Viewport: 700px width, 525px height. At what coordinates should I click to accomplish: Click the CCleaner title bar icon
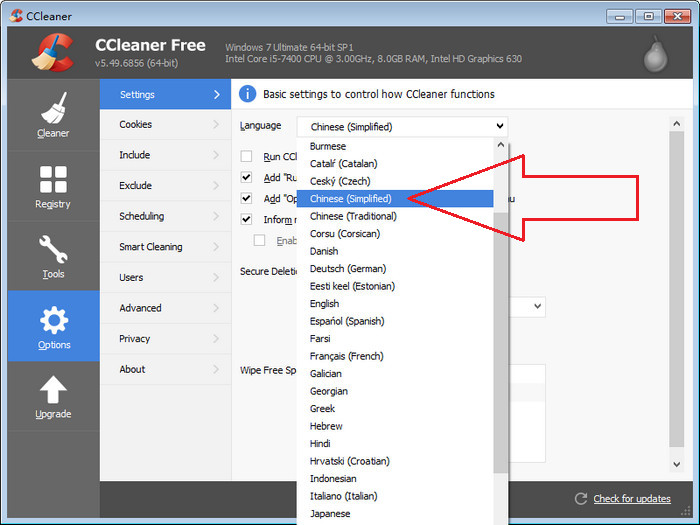click(16, 16)
